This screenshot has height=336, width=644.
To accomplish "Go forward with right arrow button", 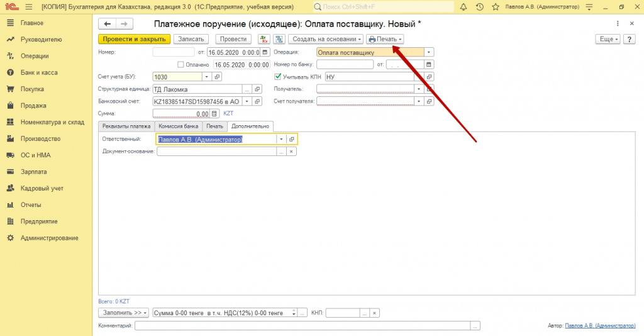I will coord(124,24).
